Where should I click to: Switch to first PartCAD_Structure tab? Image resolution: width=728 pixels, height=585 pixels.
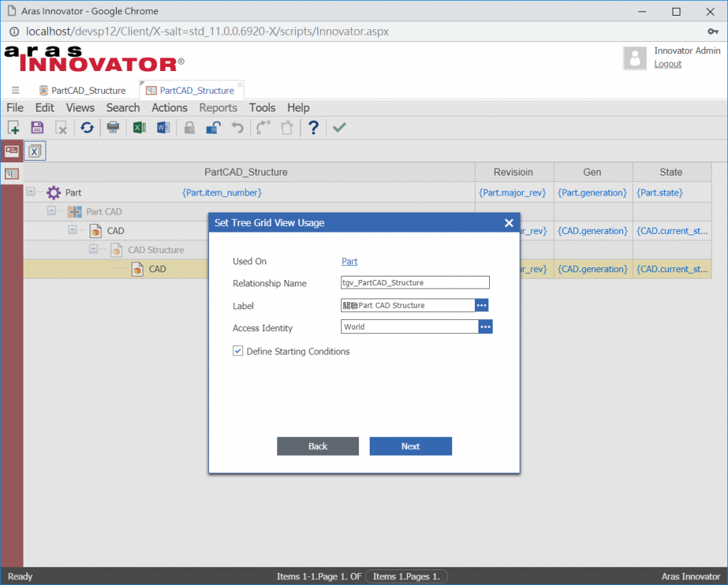tap(82, 90)
